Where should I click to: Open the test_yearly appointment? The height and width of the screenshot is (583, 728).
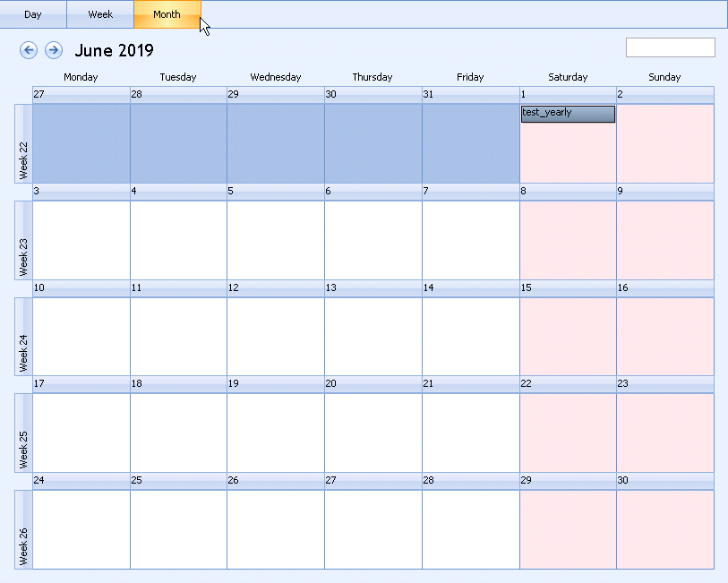tap(568, 114)
